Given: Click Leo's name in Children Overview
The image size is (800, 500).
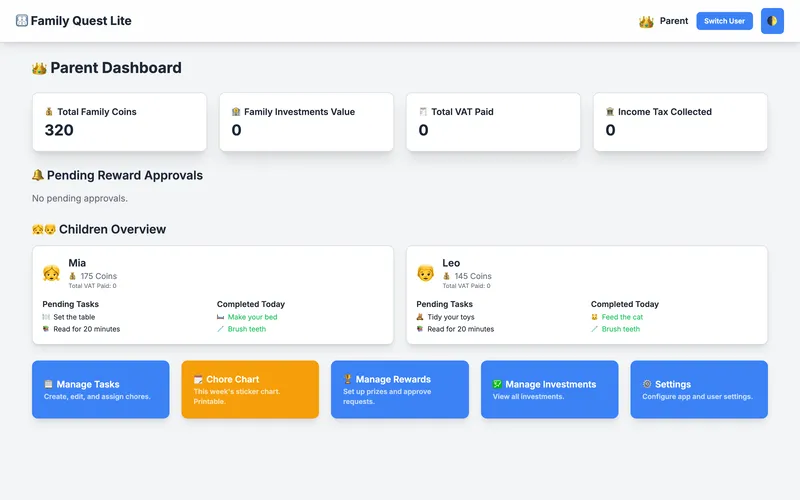Looking at the screenshot, I should (x=451, y=263).
